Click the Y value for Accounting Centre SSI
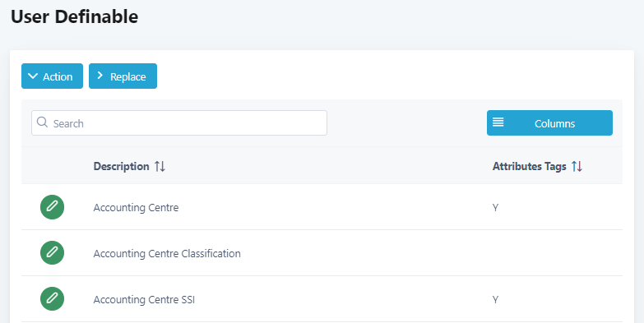The width and height of the screenshot is (644, 323). (x=495, y=300)
